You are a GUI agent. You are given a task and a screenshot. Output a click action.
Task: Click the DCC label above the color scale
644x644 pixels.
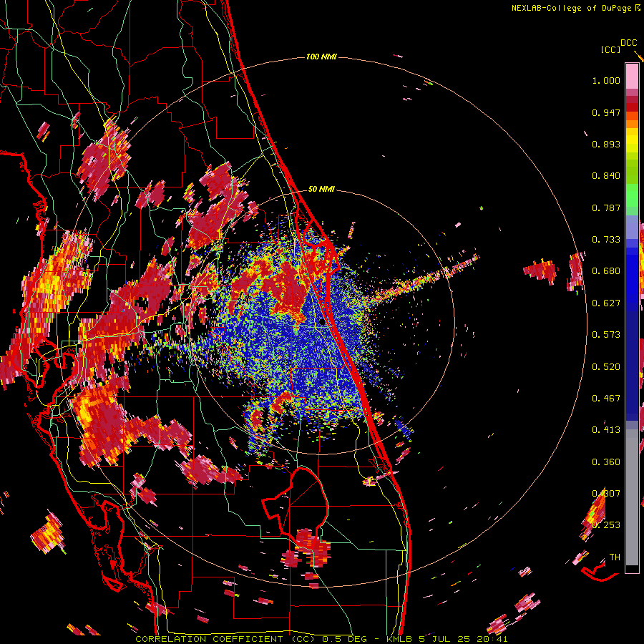(x=629, y=43)
